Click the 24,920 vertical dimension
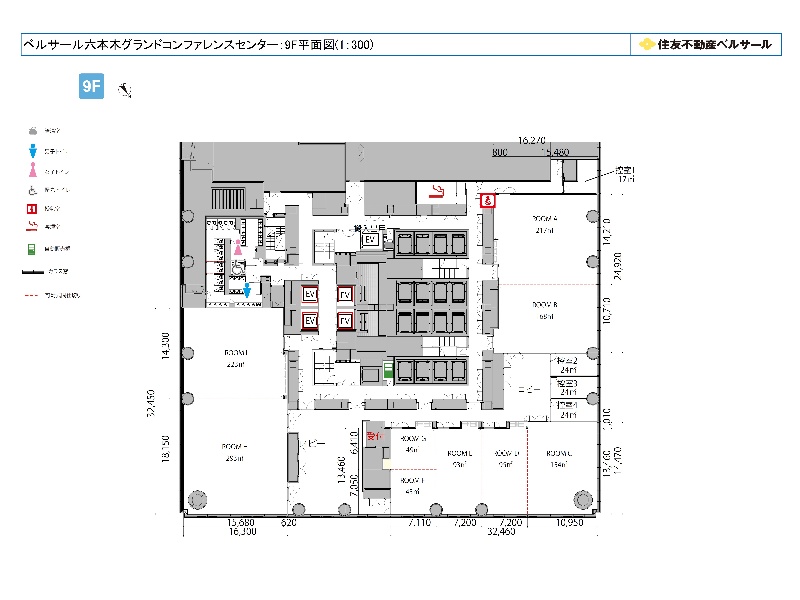The height and width of the screenshot is (600, 800). [618, 266]
